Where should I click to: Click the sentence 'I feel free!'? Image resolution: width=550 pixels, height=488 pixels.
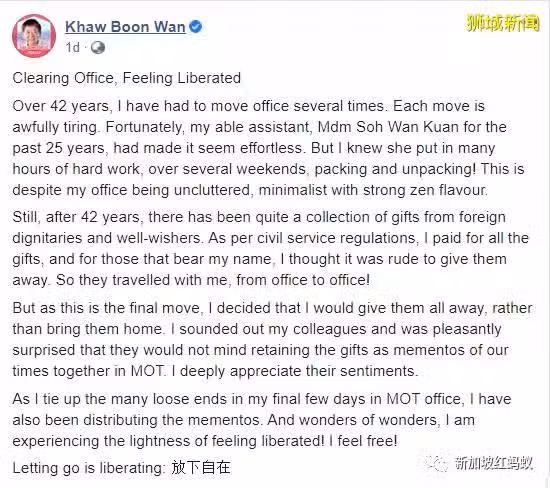tap(363, 441)
